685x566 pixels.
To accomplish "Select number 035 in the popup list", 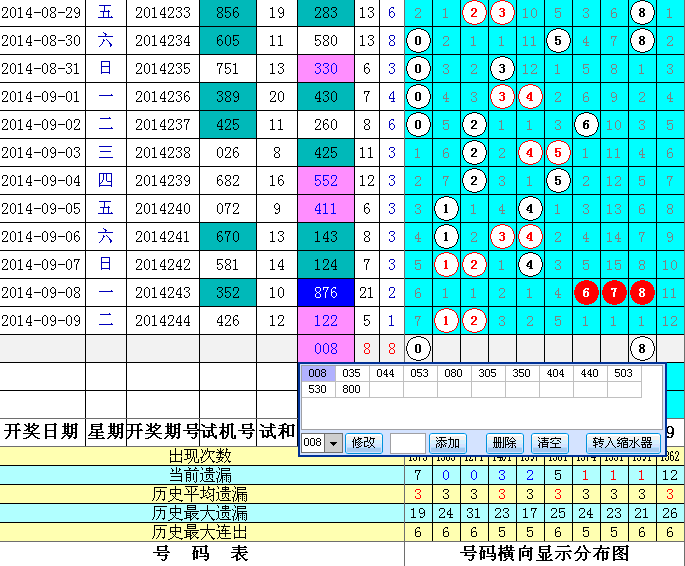I will click(351, 373).
